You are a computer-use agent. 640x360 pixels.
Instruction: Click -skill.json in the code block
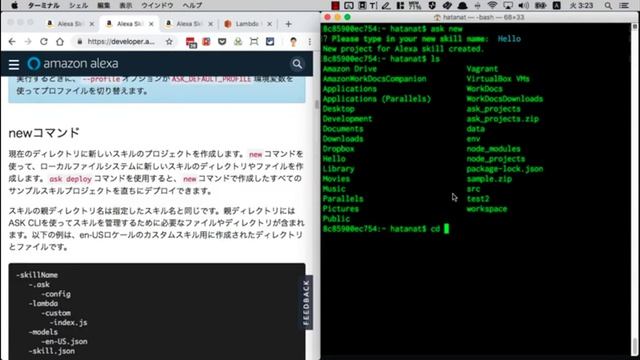[x=51, y=351]
